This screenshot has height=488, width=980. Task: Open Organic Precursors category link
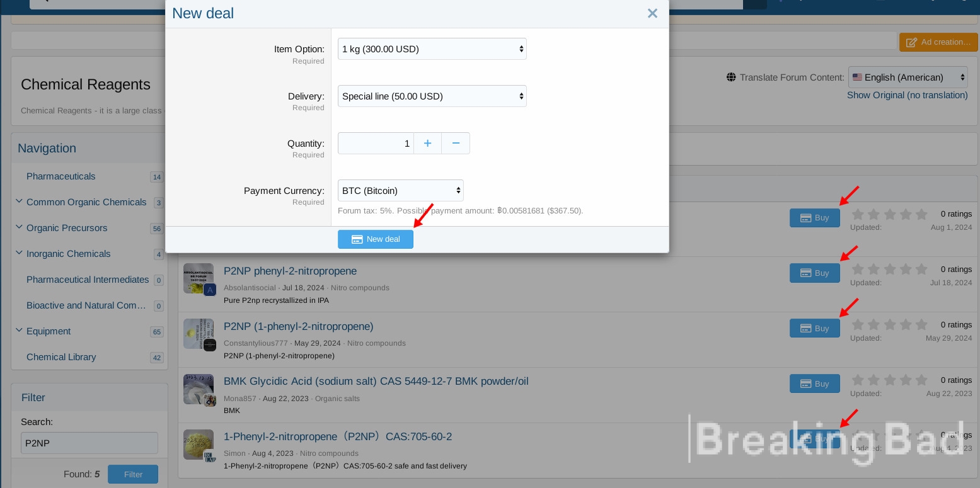[67, 228]
